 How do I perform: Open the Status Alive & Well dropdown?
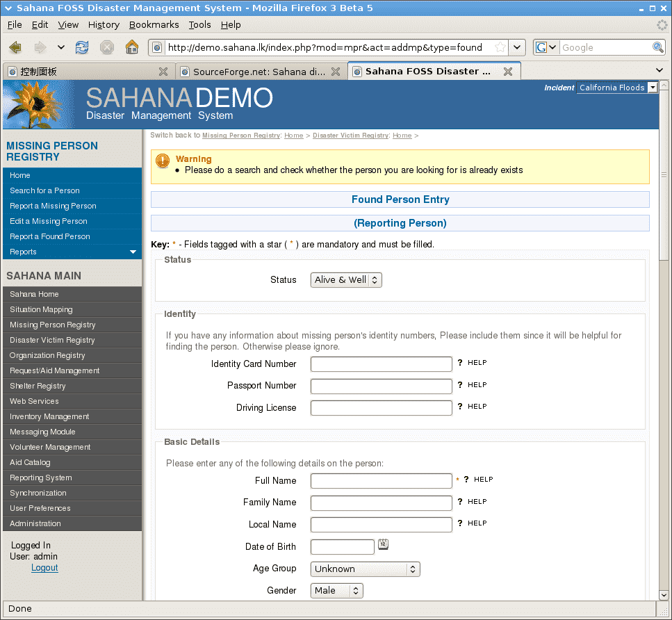346,280
